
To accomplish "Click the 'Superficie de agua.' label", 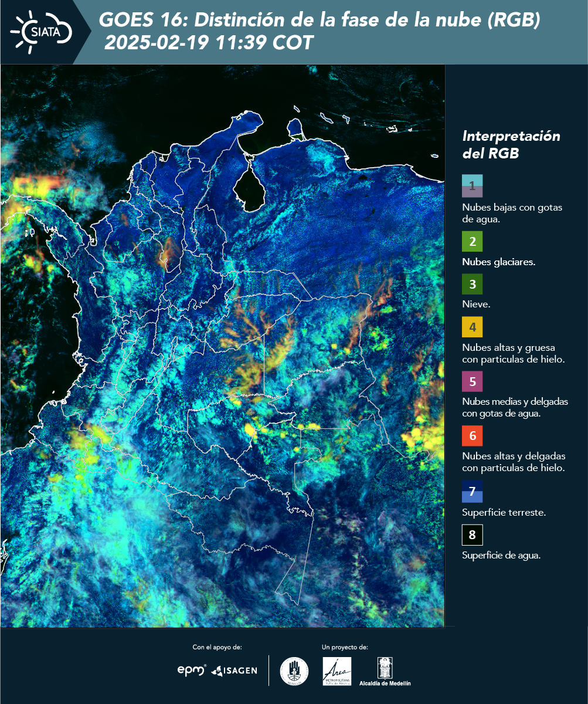I will [501, 555].
